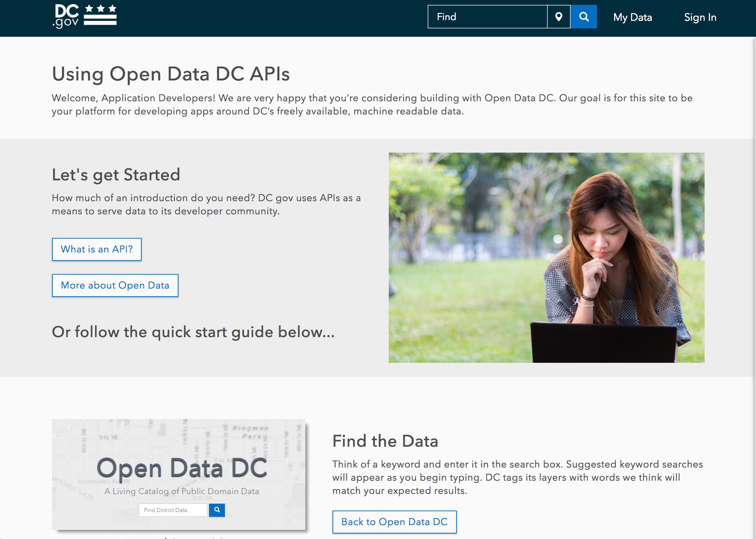756x539 pixels.
Task: Click the small blue search icon in catalog preview
Action: (217, 510)
